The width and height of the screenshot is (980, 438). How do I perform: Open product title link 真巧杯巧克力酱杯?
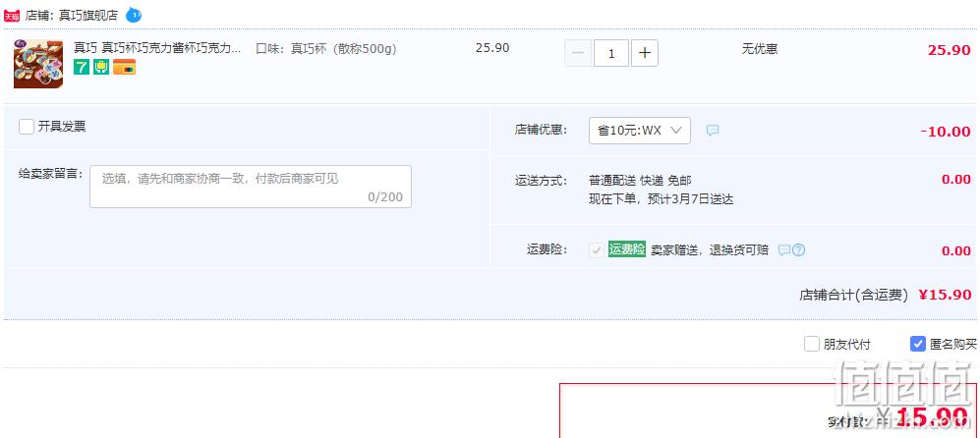point(157,48)
